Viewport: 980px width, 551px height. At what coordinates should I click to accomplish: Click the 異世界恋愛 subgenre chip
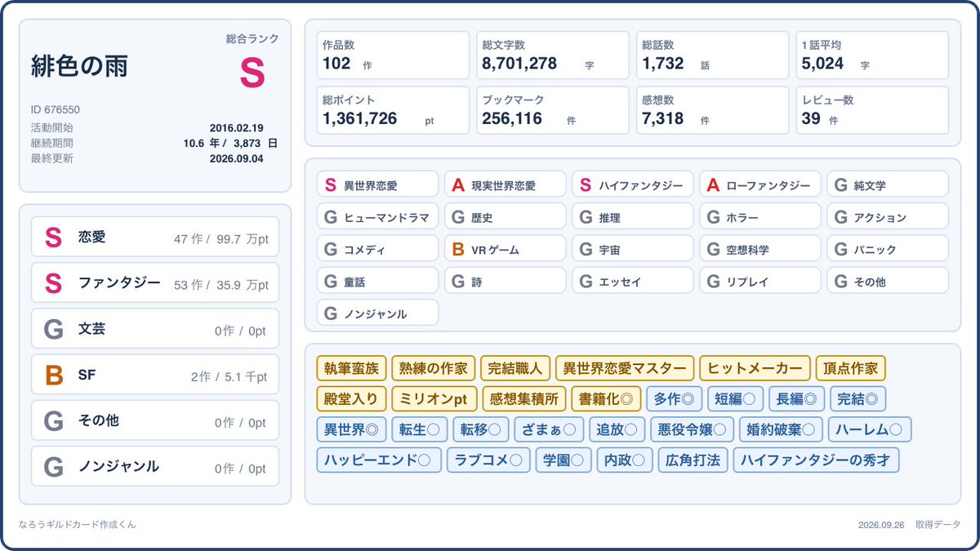pyautogui.click(x=377, y=184)
